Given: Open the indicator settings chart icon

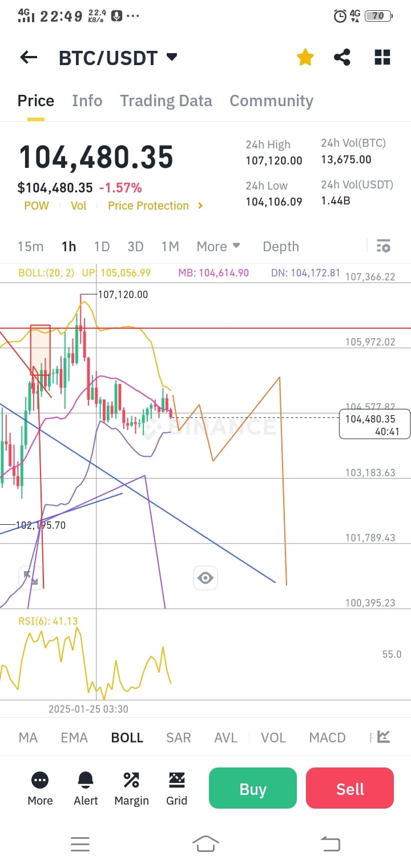Looking at the screenshot, I should click(x=384, y=737).
